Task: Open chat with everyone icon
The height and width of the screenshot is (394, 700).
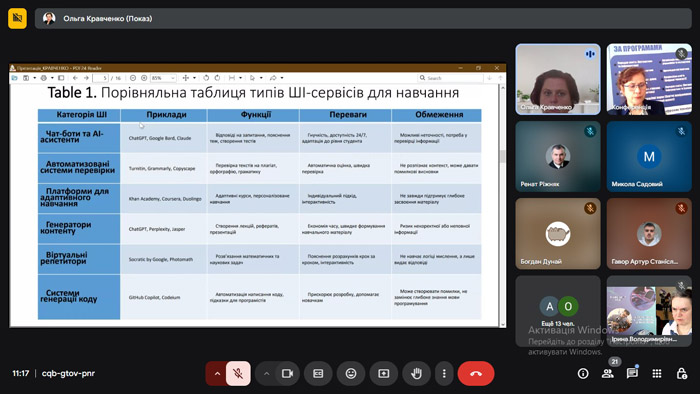Action: pos(632,373)
